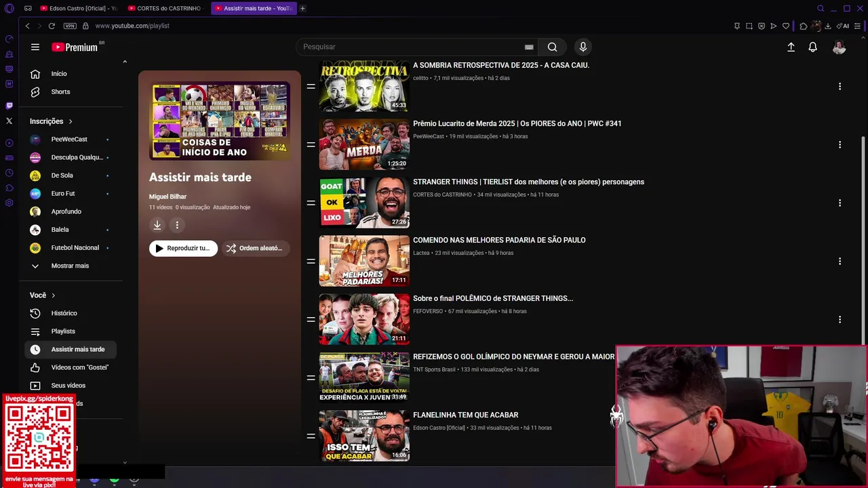Expand Mostrar mais subscriptions

[70, 266]
